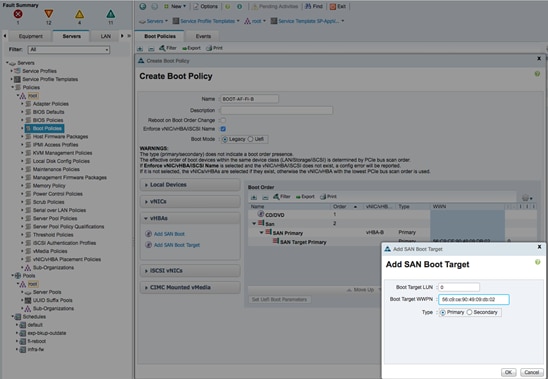Select Scrub Policies tree item
The image size is (548, 379).
point(48,202)
